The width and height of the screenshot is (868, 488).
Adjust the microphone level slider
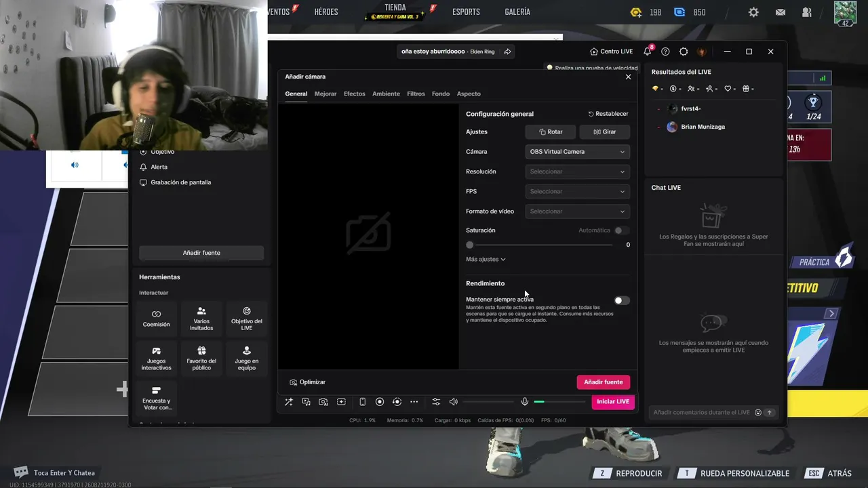point(559,402)
